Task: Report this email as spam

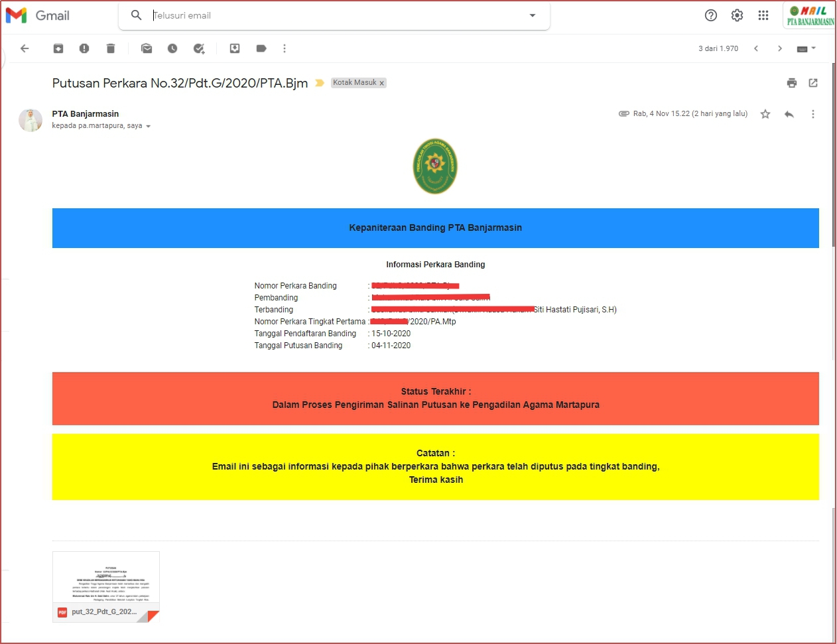Action: [x=84, y=48]
